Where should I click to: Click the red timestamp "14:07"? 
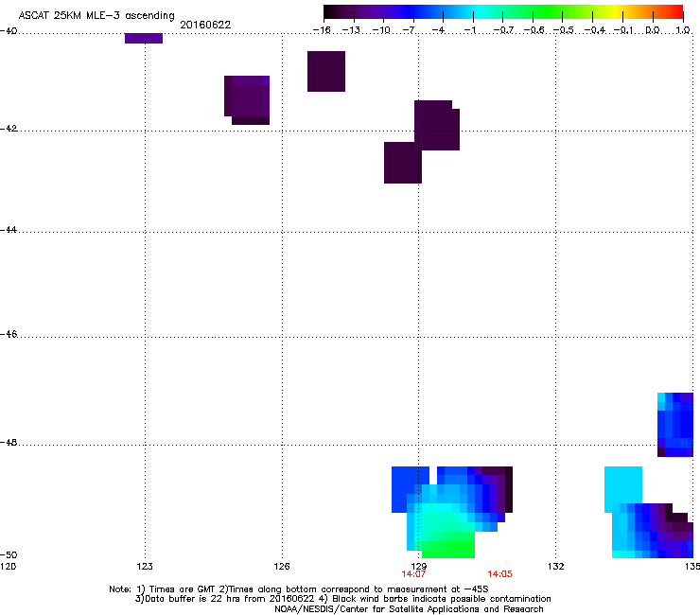click(x=413, y=574)
